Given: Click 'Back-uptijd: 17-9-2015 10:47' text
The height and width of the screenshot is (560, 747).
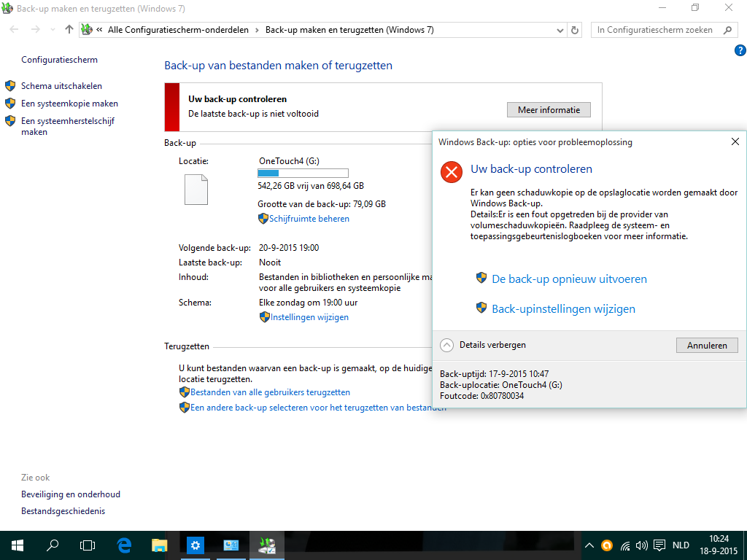Looking at the screenshot, I should [494, 374].
